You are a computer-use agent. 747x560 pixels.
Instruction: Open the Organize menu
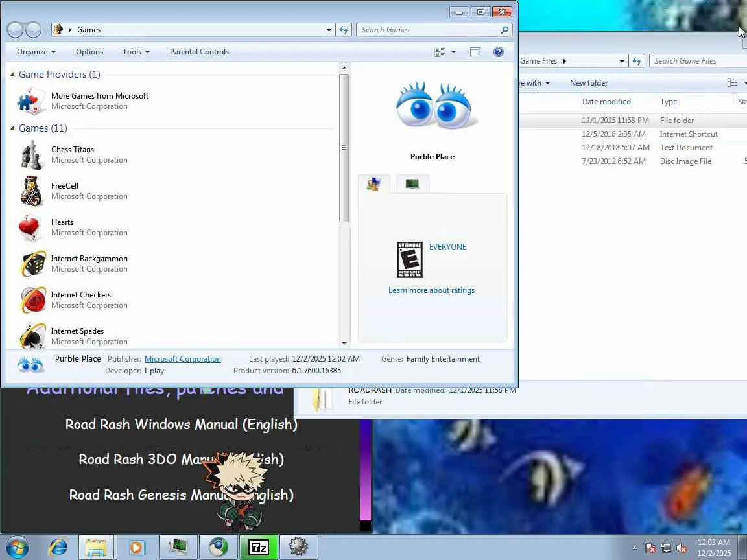tap(36, 52)
